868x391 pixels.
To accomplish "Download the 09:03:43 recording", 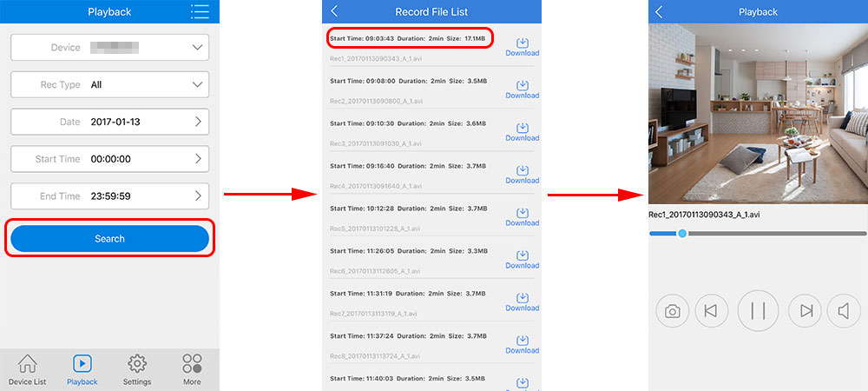I will coord(523,46).
